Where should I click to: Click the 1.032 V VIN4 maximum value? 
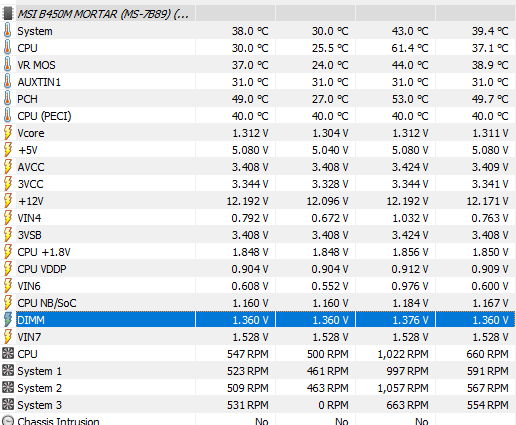point(410,218)
